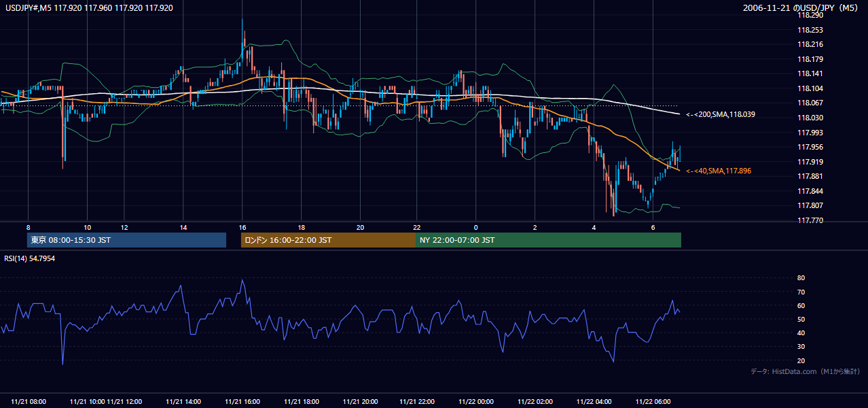
Task: Open the HistData.com data source credit
Action: [806, 371]
